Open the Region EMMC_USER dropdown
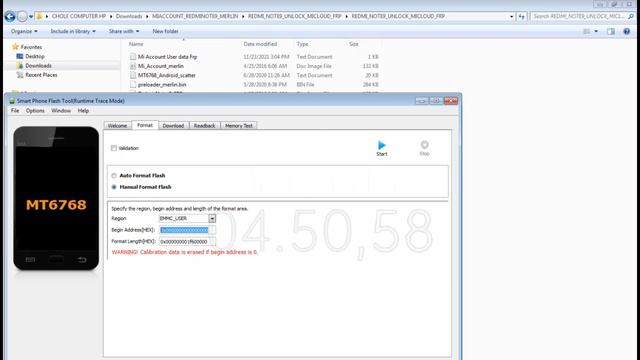Viewport: 640px width, 360px height. pyautogui.click(x=212, y=219)
